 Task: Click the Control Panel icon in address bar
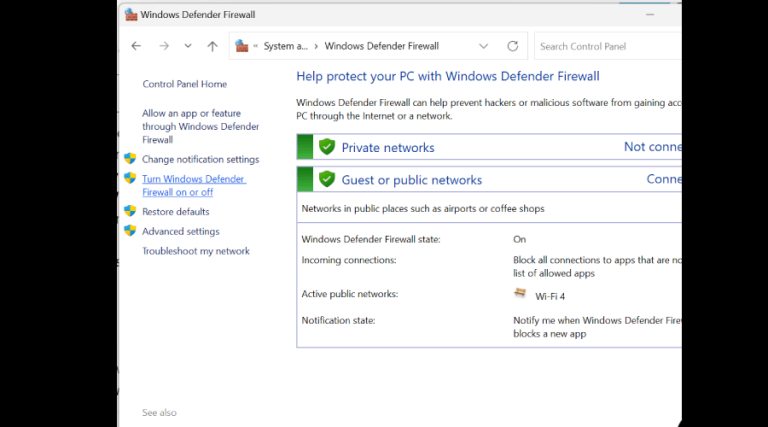click(241, 46)
